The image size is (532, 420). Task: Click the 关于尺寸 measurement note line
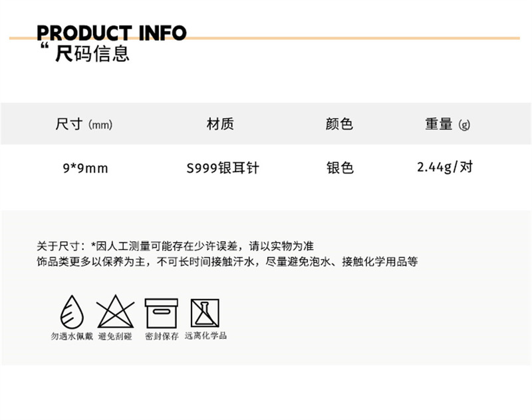(x=176, y=246)
